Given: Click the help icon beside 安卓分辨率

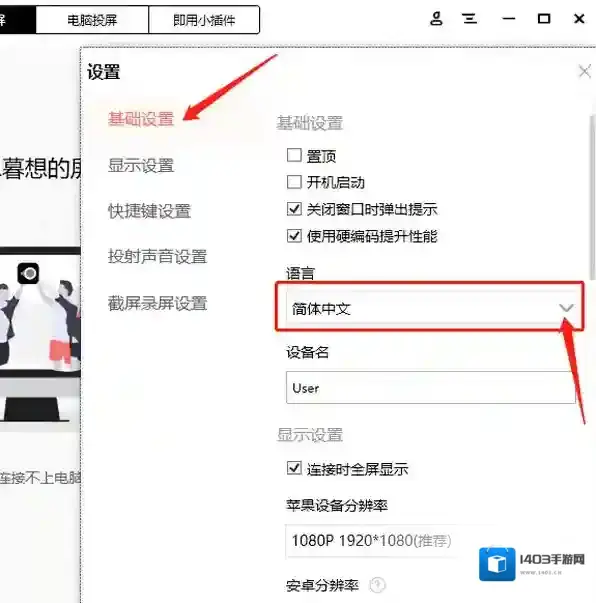Looking at the screenshot, I should (377, 585).
